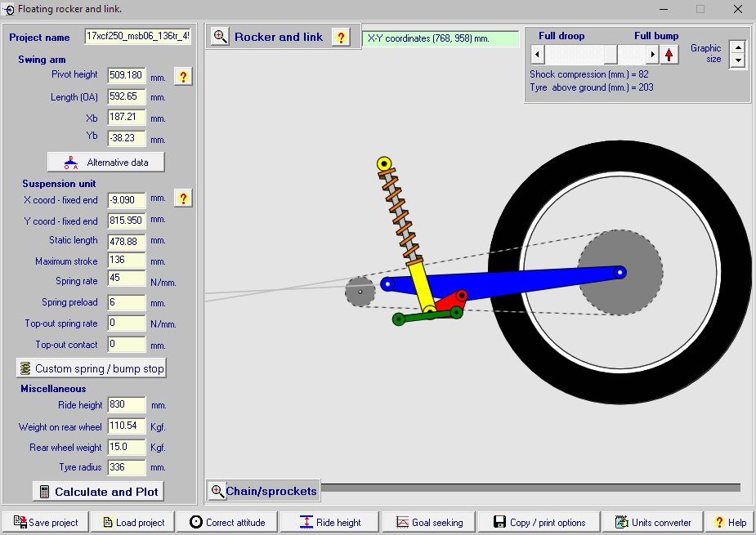This screenshot has width=756, height=535.
Task: Click the yellow help icon beside X coord
Action: tap(183, 198)
